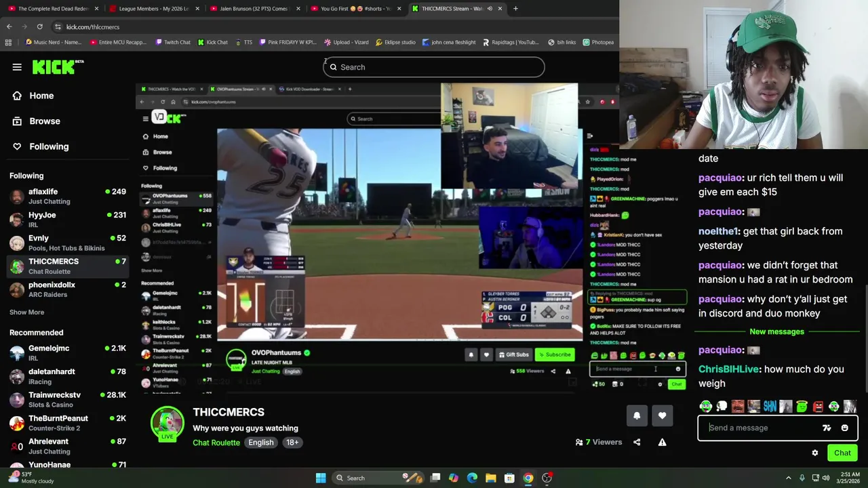Click the 18+ tag

tap(292, 443)
